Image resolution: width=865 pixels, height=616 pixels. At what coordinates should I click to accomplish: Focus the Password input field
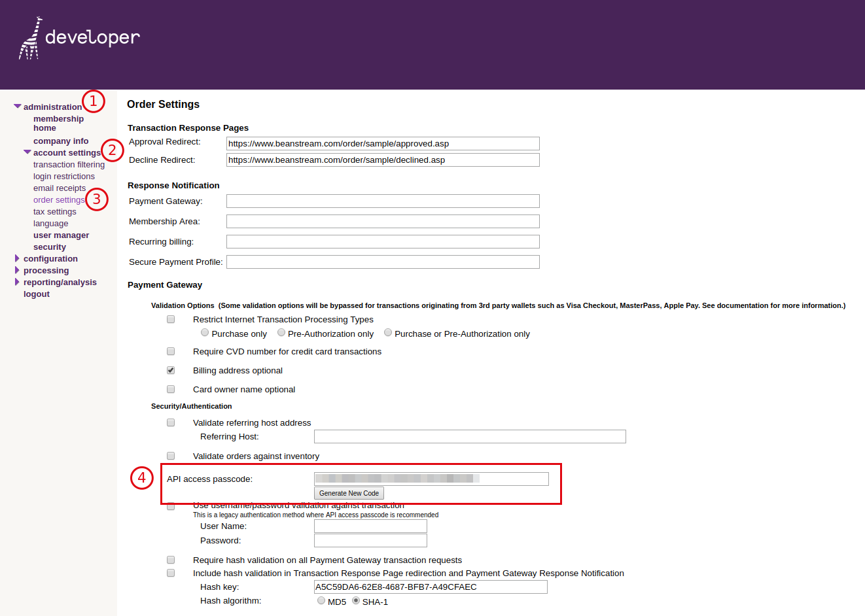click(370, 540)
